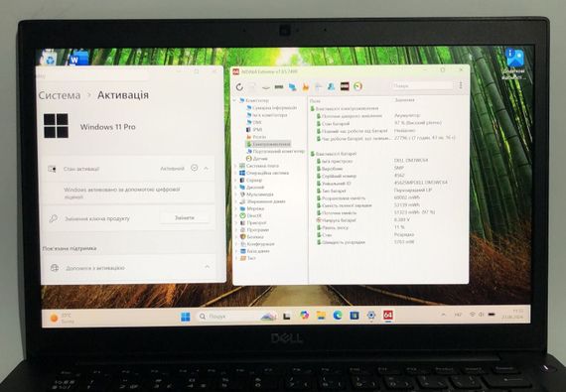Open the three-dot menu in AIDA64
566x392 pixels.
(461, 85)
